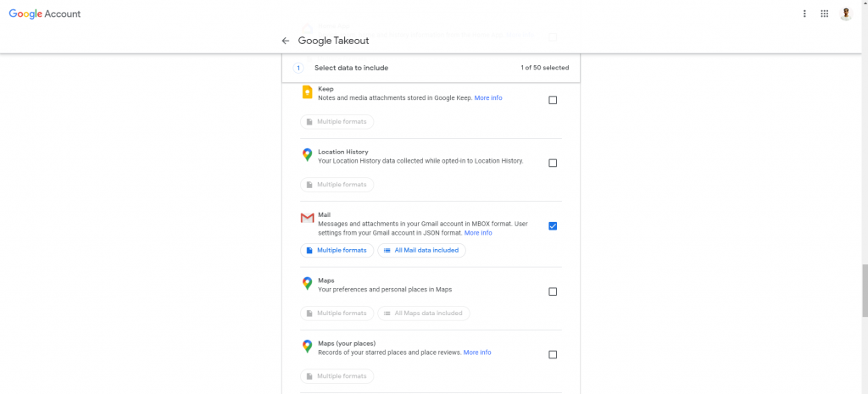This screenshot has width=868, height=394.
Task: Select the Maps checkbox
Action: [553, 291]
